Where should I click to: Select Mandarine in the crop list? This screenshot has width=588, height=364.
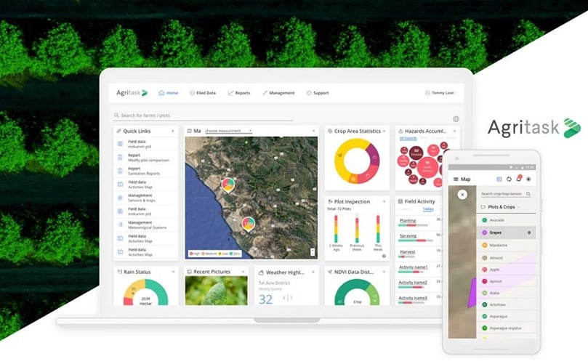point(506,245)
